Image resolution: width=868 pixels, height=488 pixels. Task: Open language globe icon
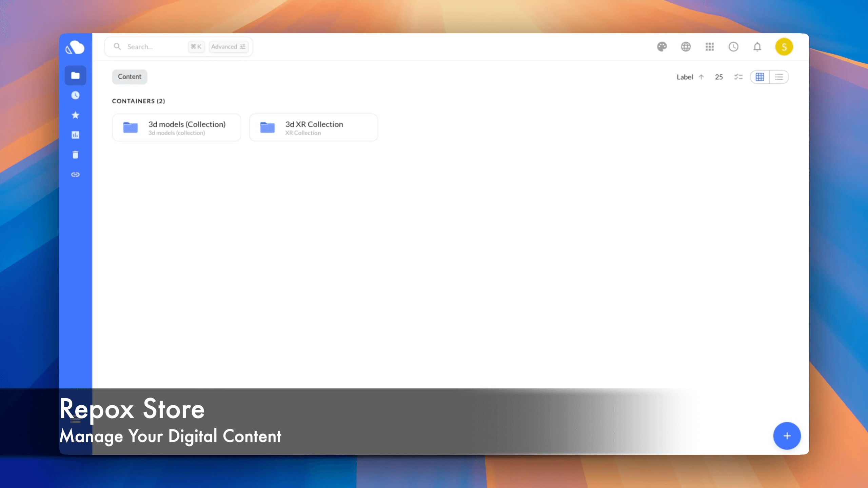pos(686,47)
